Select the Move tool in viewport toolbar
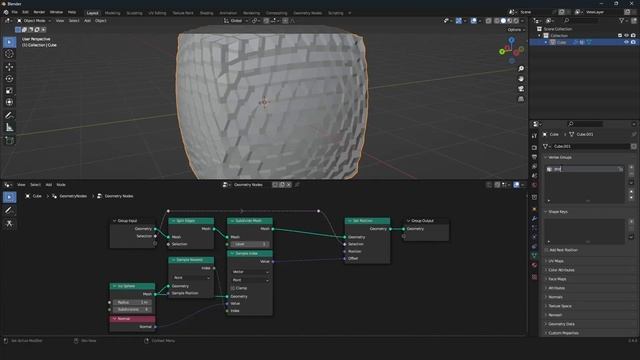This screenshot has width=640, height=360. [x=9, y=67]
